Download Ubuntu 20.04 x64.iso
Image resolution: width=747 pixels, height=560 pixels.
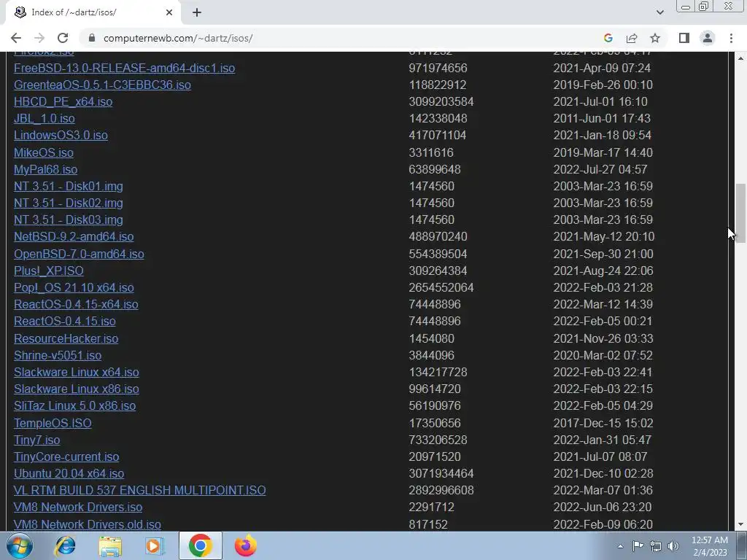click(69, 473)
